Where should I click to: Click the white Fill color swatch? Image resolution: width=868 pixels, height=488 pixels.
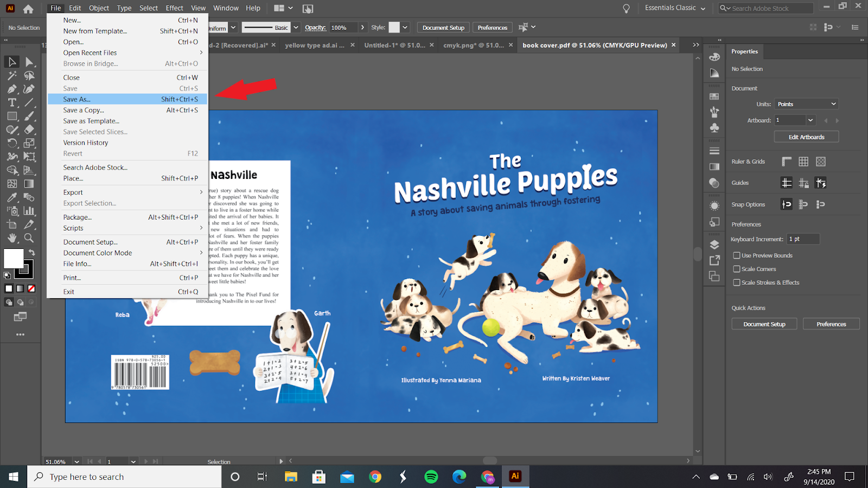pyautogui.click(x=13, y=258)
